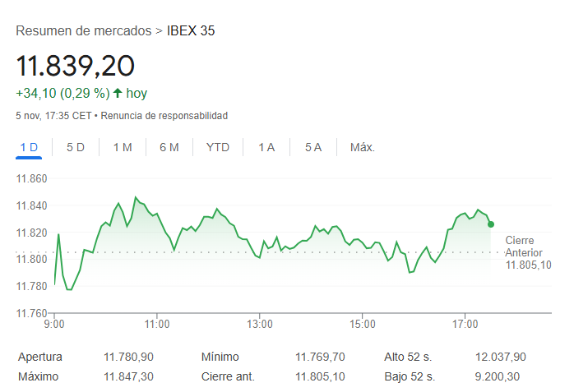Click the Máximo value 11.847,30
Image resolution: width=574 pixels, height=392 pixels.
pyautogui.click(x=128, y=376)
